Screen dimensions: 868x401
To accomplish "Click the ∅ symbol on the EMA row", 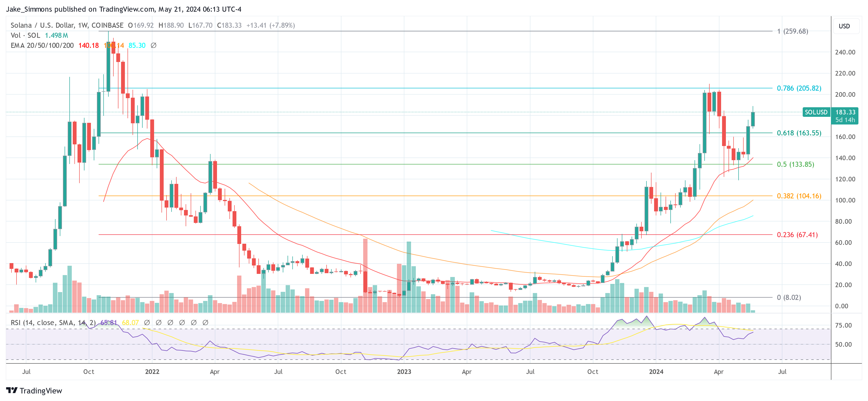I will coord(153,45).
